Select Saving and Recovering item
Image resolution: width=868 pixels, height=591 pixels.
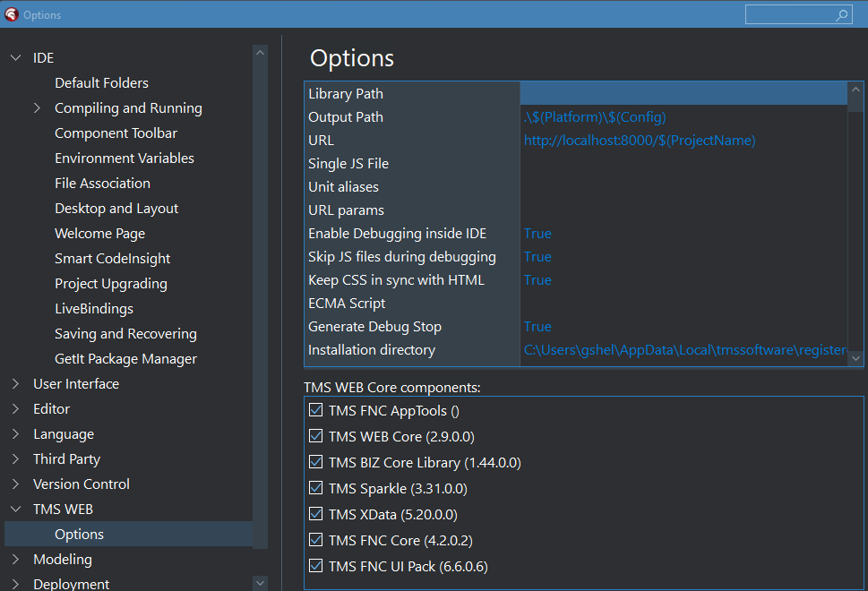[125, 334]
